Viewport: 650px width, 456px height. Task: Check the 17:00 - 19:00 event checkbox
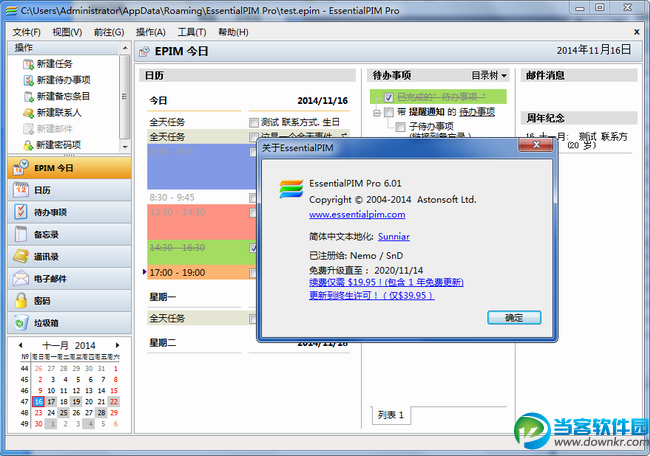coord(253,273)
